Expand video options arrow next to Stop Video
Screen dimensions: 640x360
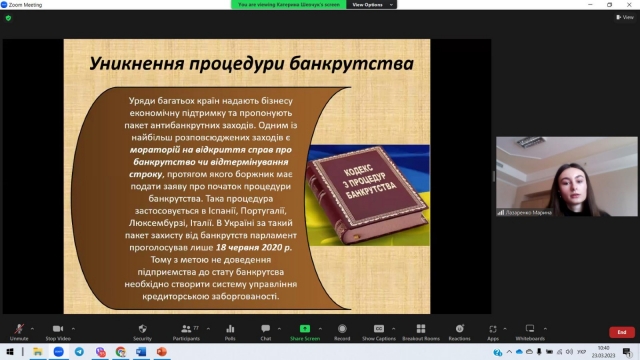73,329
